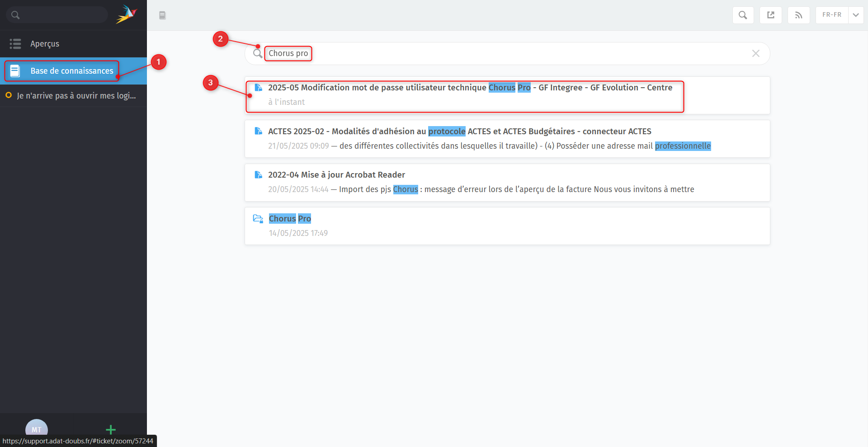Open search via top-right magnifier button

[743, 15]
